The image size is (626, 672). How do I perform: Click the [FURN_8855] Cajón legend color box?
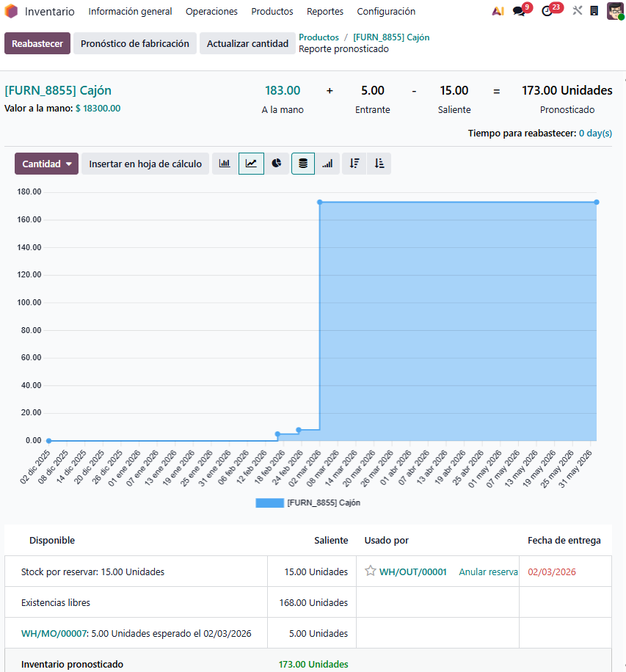click(x=269, y=503)
